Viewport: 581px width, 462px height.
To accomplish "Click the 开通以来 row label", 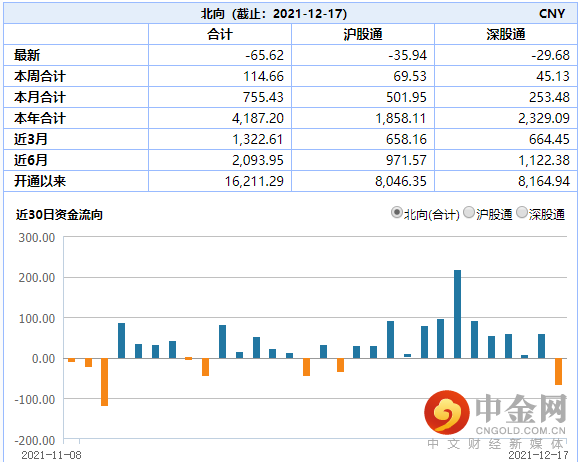I will point(40,181).
